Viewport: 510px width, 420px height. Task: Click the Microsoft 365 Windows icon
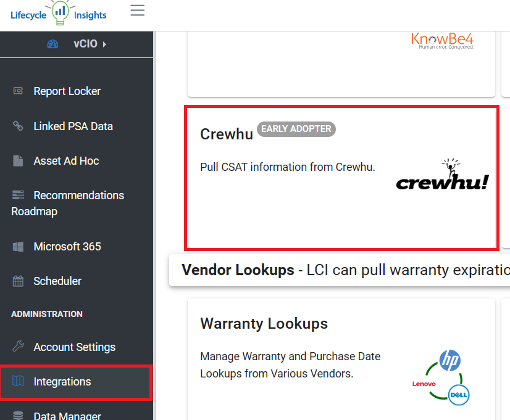[18, 247]
